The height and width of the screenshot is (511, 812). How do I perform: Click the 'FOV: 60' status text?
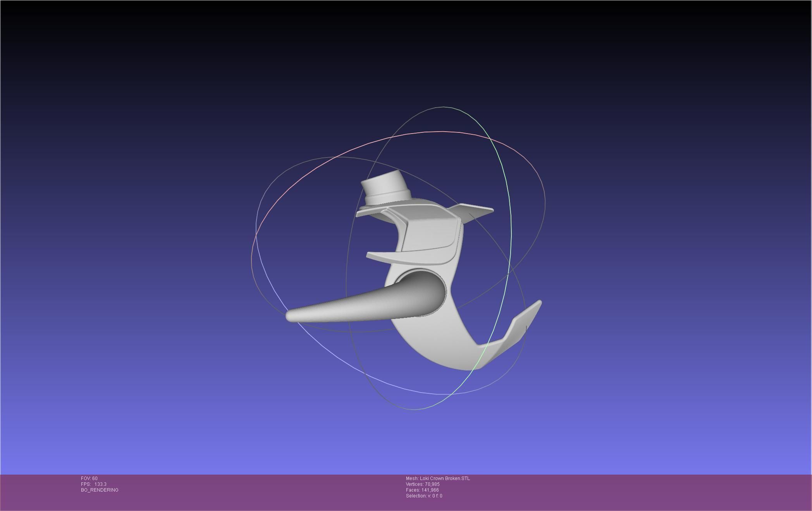[89, 478]
